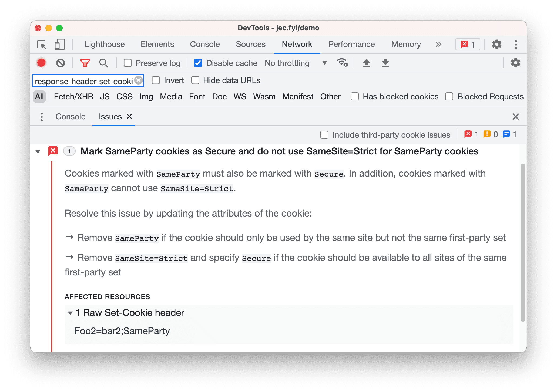The image size is (557, 392).
Task: Click the block/stop requests icon
Action: click(61, 63)
